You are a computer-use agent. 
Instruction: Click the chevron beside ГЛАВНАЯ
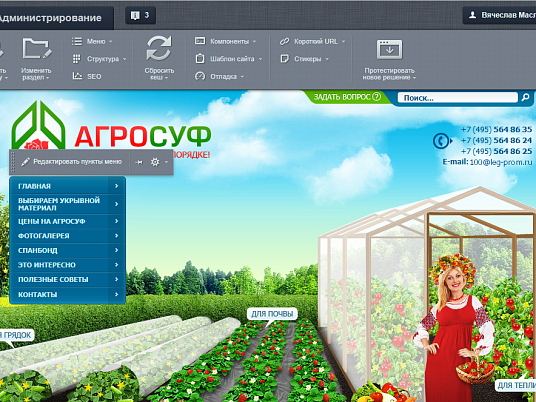tap(117, 186)
